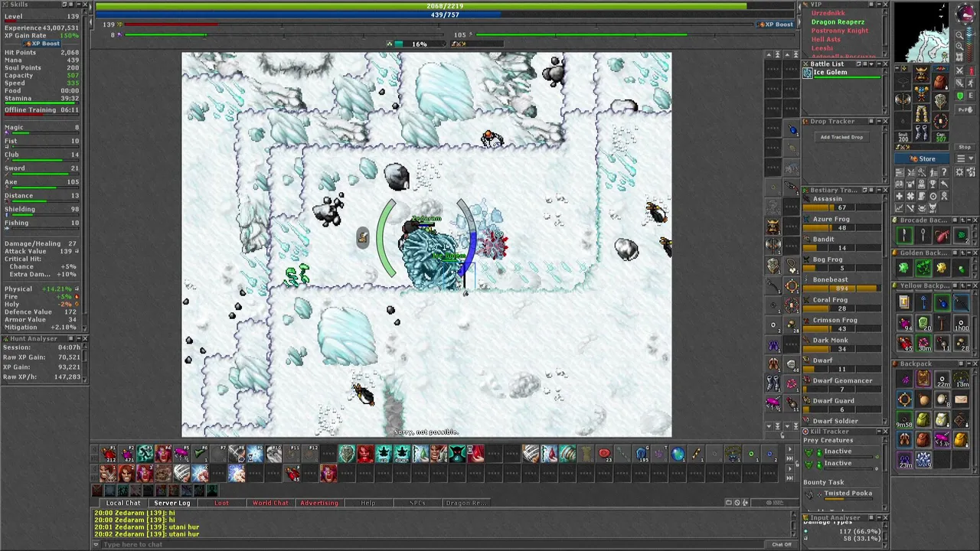980x551 pixels.
Task: Click the shield equipment slot
Action: click(x=941, y=101)
